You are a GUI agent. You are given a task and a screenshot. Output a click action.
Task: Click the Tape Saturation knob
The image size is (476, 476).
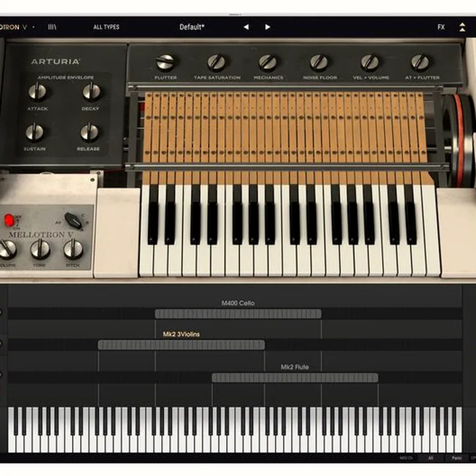216,62
